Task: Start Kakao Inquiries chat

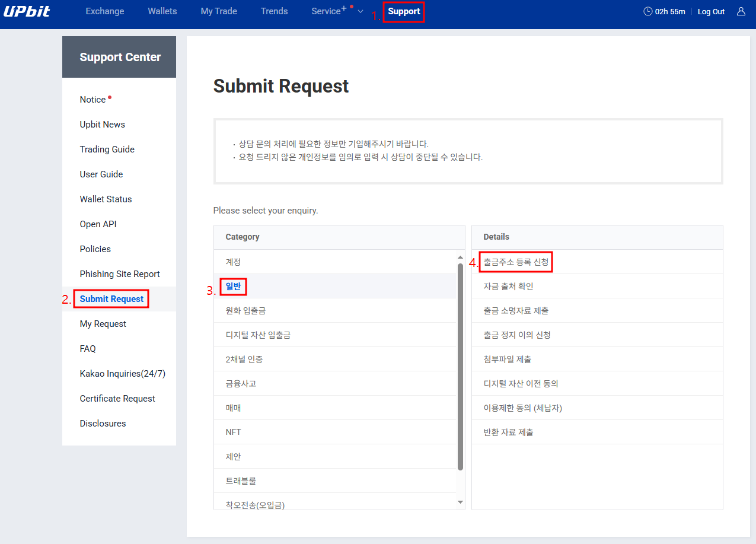Action: point(122,373)
